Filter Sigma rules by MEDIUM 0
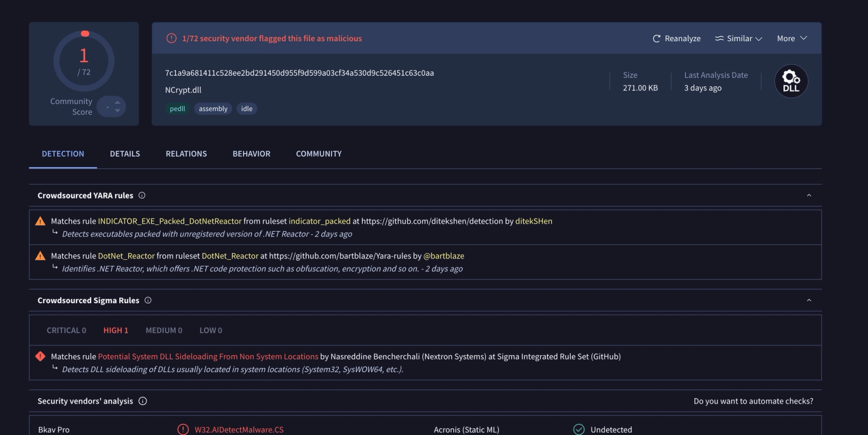The width and height of the screenshot is (868, 435). (164, 330)
